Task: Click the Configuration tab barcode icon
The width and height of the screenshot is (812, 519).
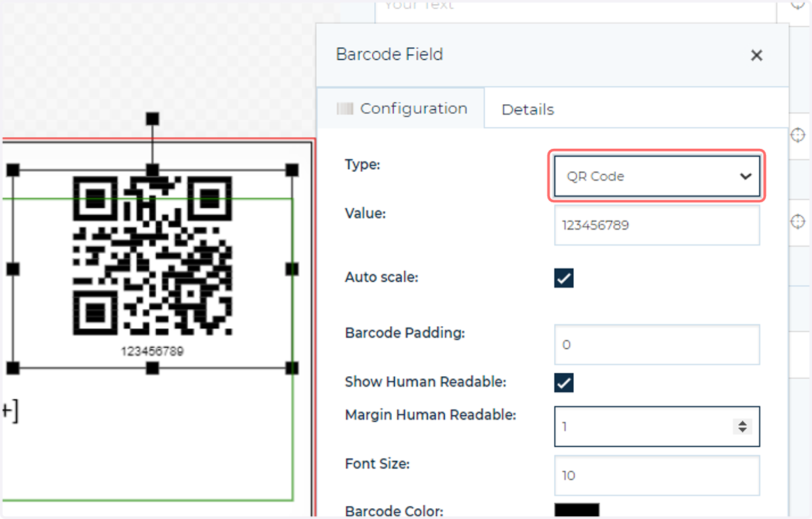Action: (x=345, y=108)
